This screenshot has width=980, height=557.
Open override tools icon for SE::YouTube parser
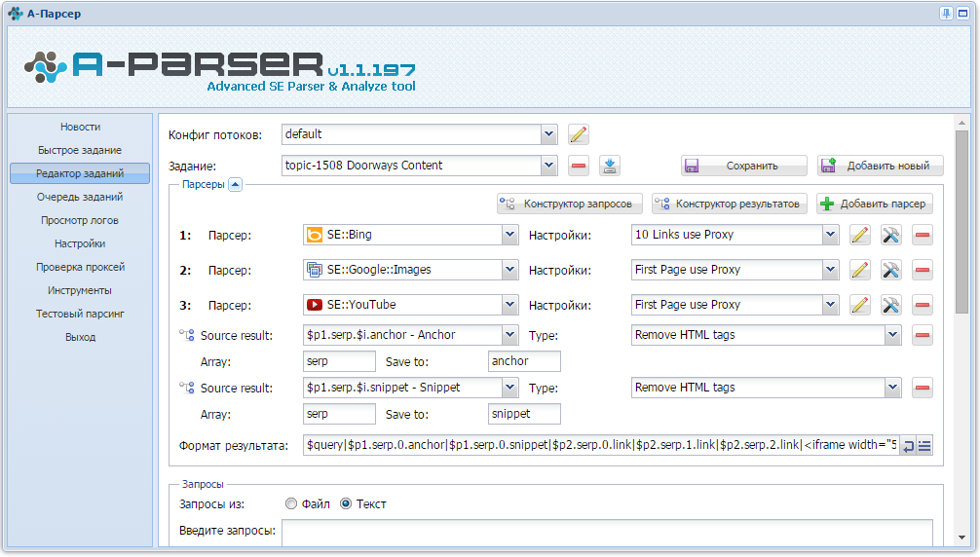890,306
